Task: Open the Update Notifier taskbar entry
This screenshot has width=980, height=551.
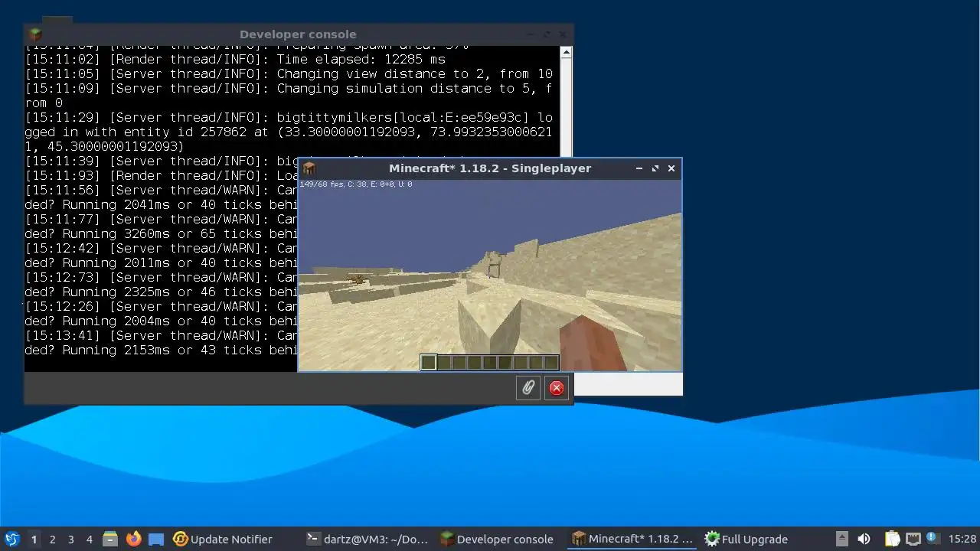Action: point(222,539)
